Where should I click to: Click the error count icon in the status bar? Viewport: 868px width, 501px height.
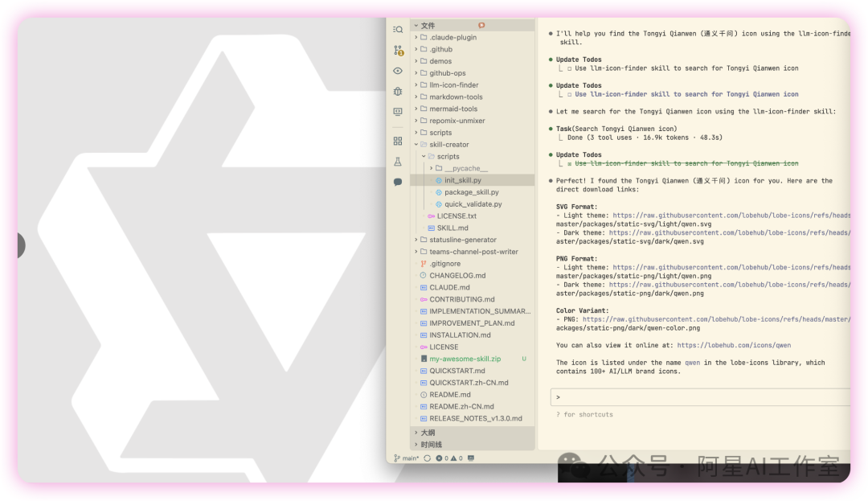tap(439, 458)
